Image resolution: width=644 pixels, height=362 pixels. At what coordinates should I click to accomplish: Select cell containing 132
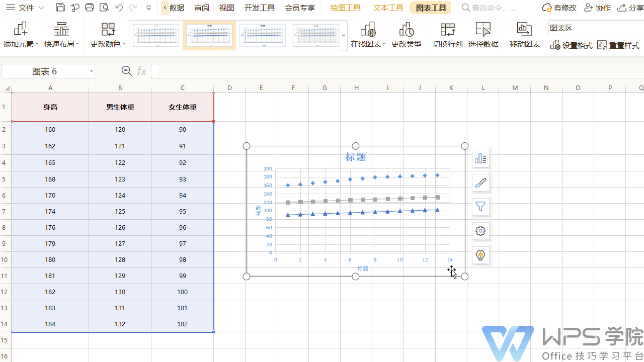(x=120, y=324)
